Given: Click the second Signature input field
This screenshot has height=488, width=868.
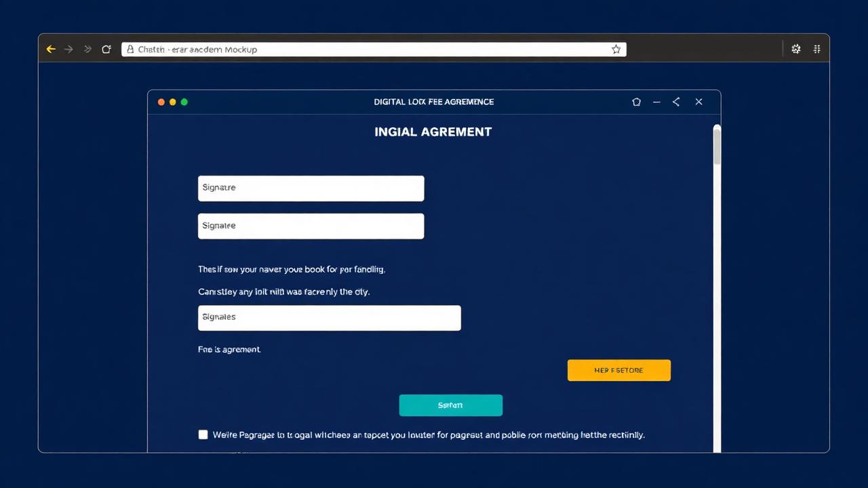Looking at the screenshot, I should (311, 226).
